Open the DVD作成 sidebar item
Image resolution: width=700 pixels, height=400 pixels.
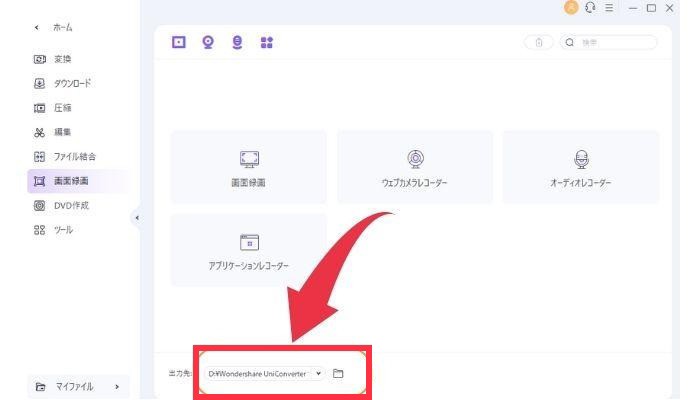tap(71, 205)
